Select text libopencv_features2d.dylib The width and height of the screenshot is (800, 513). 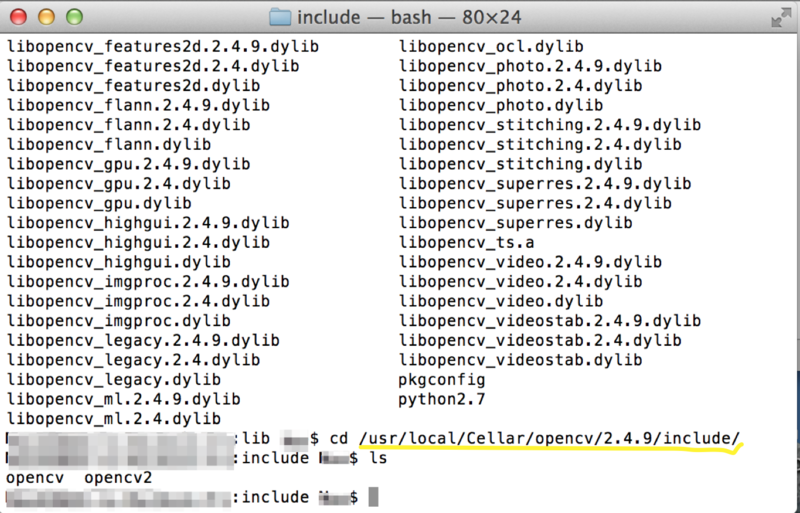click(x=133, y=86)
